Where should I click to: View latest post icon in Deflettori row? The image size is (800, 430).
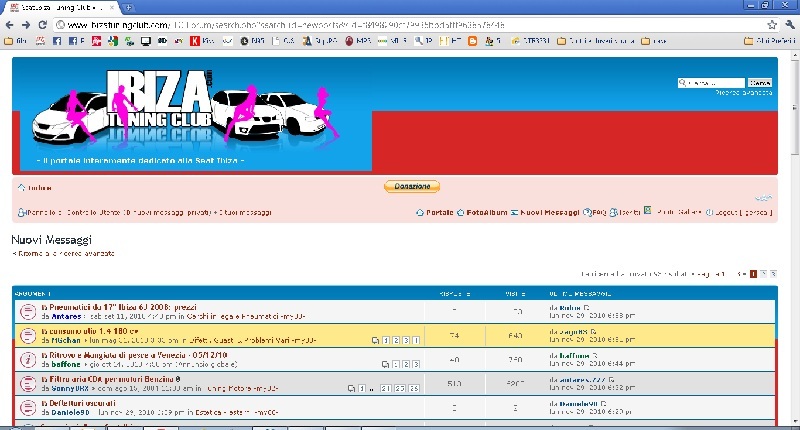pyautogui.click(x=603, y=403)
